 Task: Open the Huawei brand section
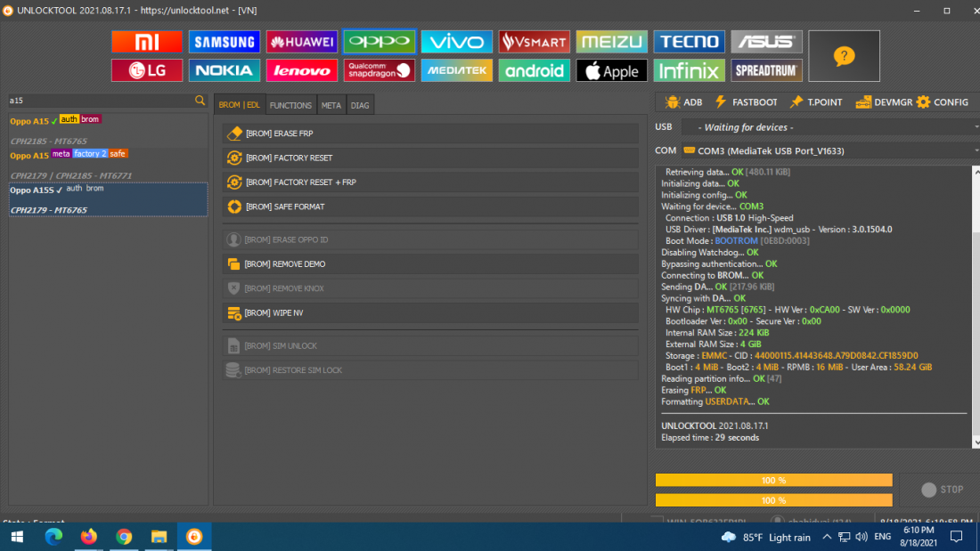pyautogui.click(x=302, y=42)
